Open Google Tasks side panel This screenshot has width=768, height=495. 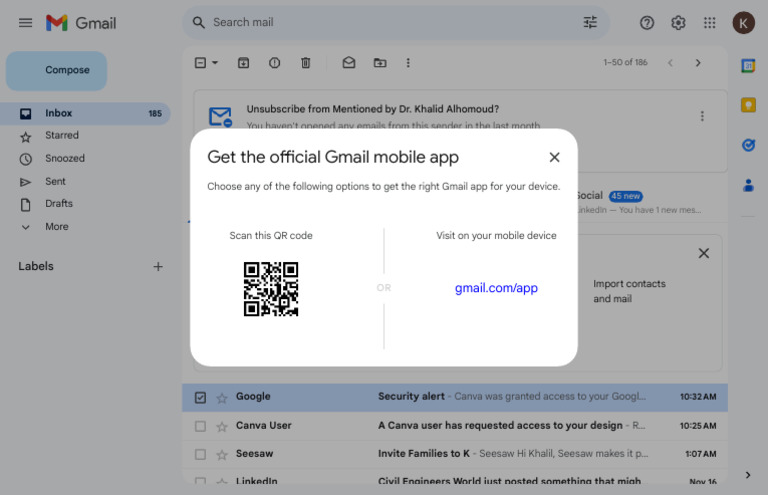[x=748, y=145]
